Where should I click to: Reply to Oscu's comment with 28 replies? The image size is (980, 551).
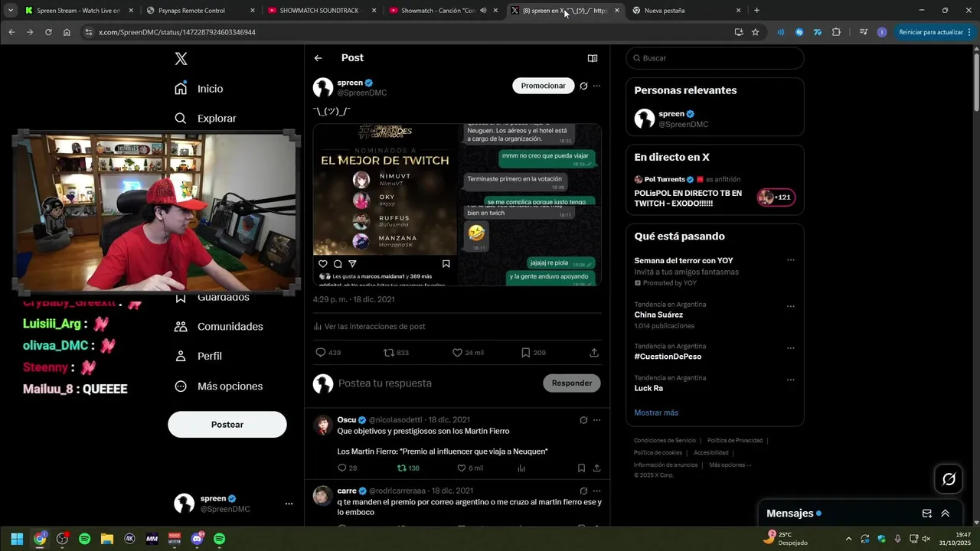pyautogui.click(x=348, y=468)
